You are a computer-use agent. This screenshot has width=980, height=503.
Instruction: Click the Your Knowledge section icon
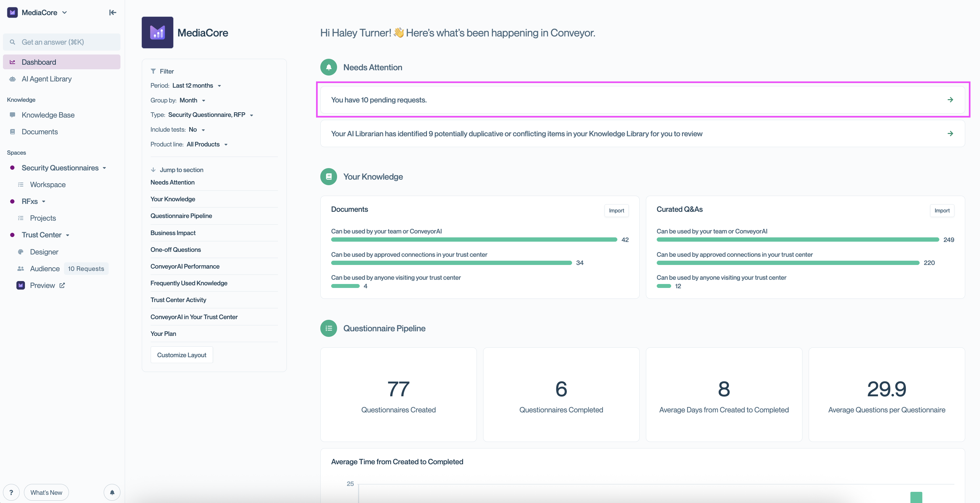[x=328, y=177]
